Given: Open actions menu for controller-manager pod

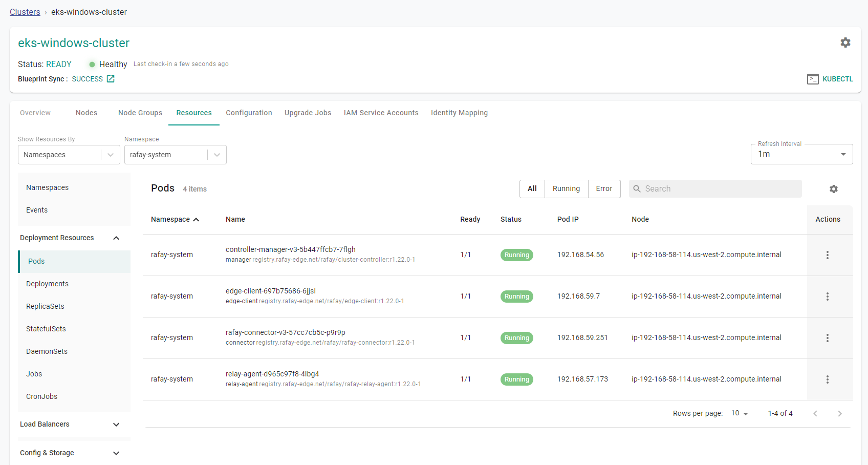Looking at the screenshot, I should click(828, 255).
